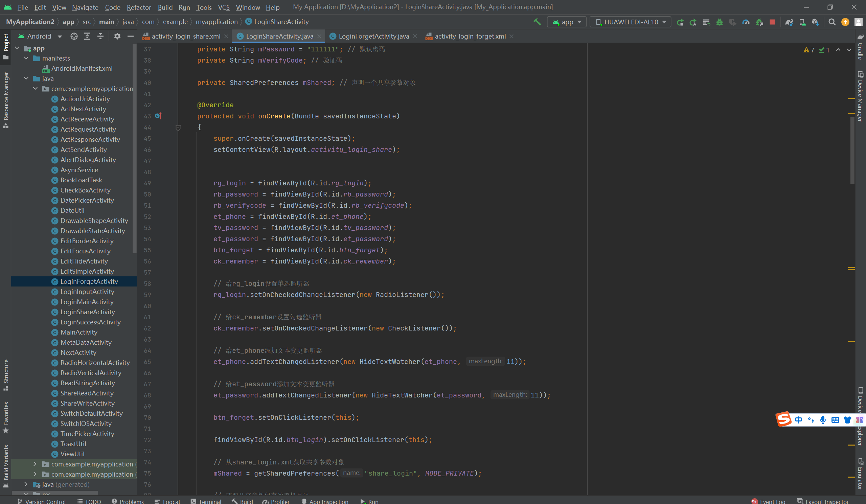The width and height of the screenshot is (866, 504).
Task: Open the SDK Manager icon
Action: pos(815,22)
